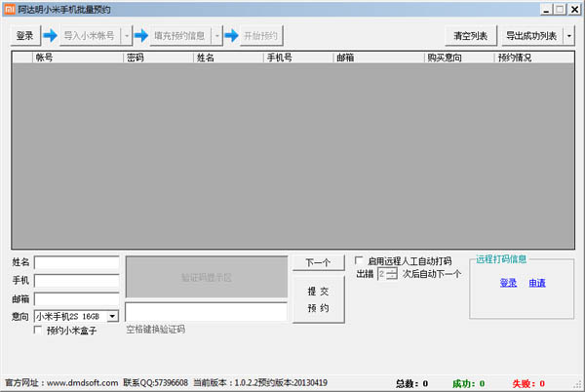Open the dropdown arrow beside 导入小米帐号

click(127, 36)
